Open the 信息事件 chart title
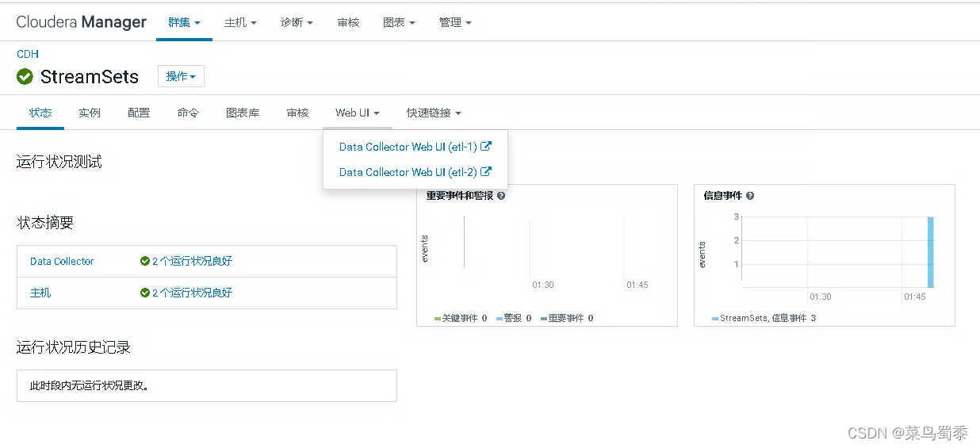Image resolution: width=980 pixels, height=448 pixels. point(723,196)
